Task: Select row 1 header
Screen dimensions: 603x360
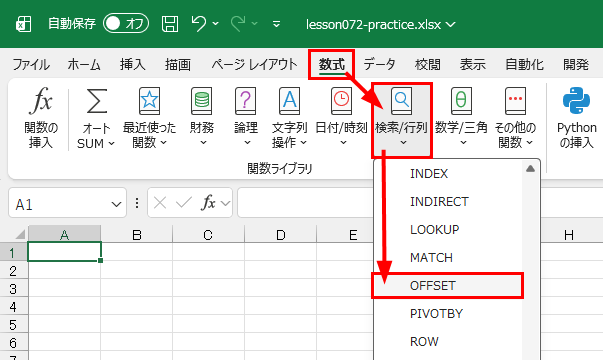Action: (13, 252)
